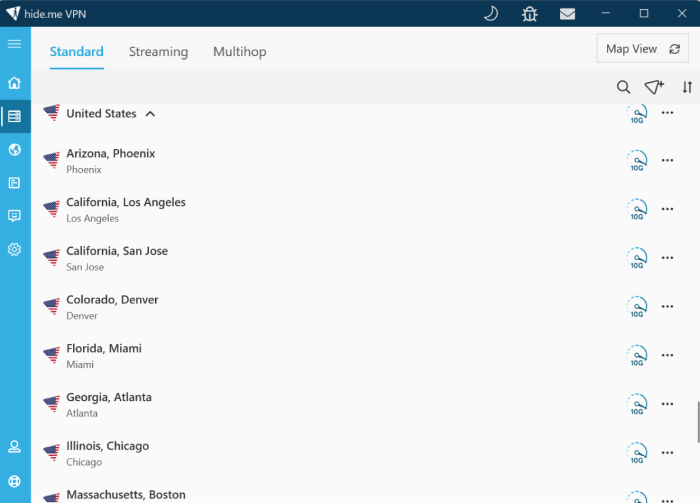Viewport: 700px width, 503px height.
Task: Open the news document sidebar icon
Action: [14, 183]
